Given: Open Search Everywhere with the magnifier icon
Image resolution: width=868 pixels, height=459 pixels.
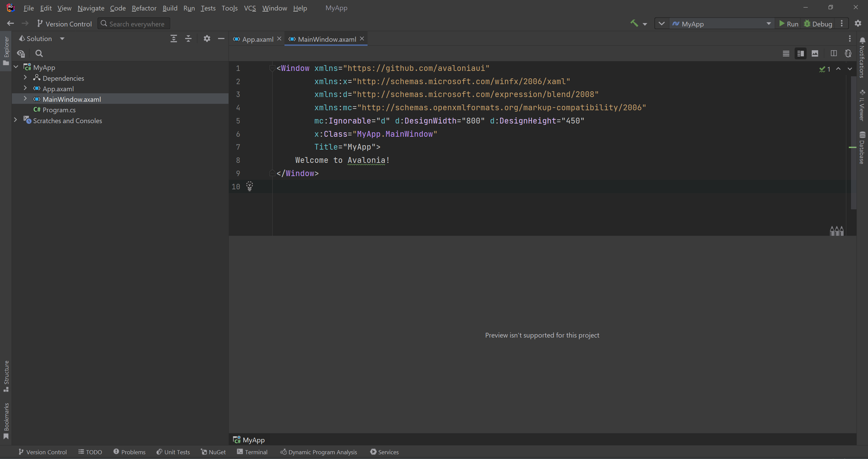Looking at the screenshot, I should (x=103, y=23).
